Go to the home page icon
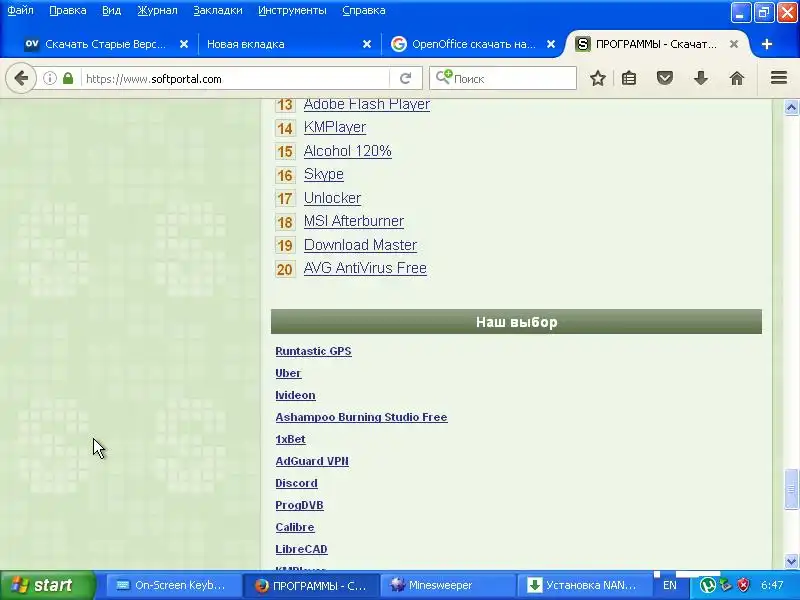Image resolution: width=800 pixels, height=600 pixels. pos(737,79)
